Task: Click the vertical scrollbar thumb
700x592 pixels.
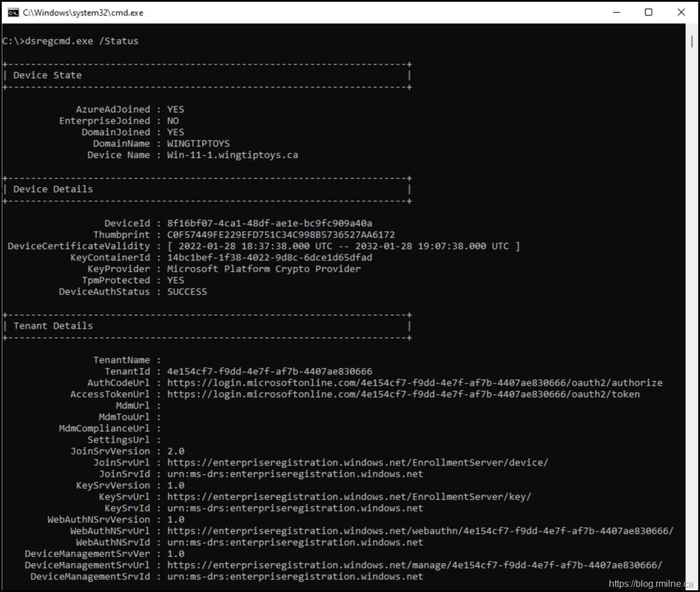Action: tap(692, 41)
